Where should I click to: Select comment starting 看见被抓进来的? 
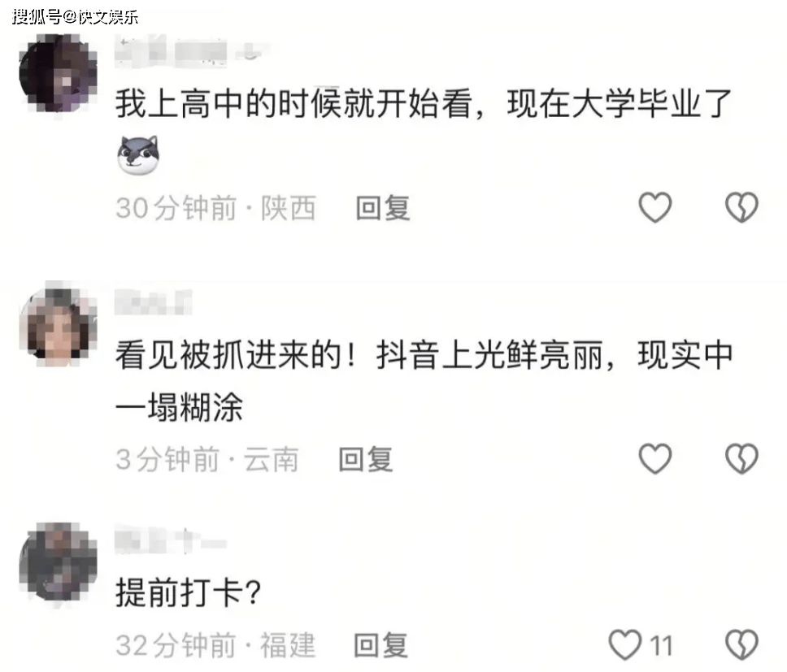(424, 380)
